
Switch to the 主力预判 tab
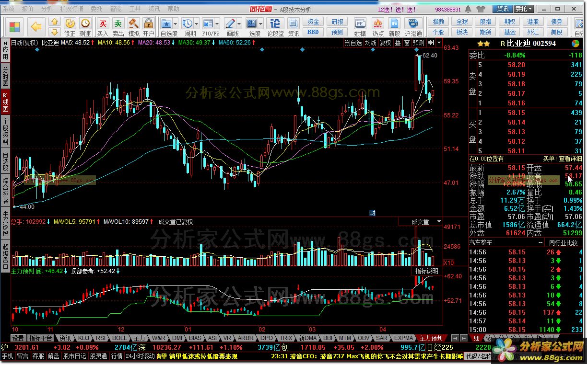pos(431,338)
